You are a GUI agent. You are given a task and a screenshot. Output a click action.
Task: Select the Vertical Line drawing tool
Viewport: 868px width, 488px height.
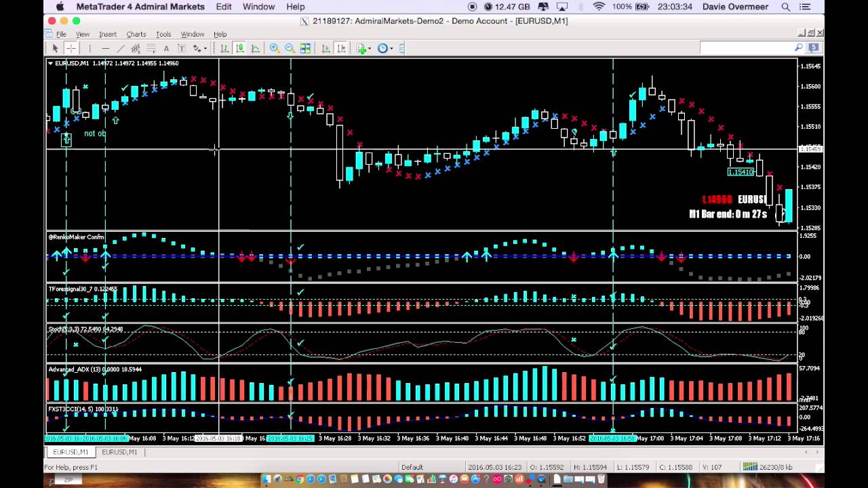pyautogui.click(x=90, y=48)
